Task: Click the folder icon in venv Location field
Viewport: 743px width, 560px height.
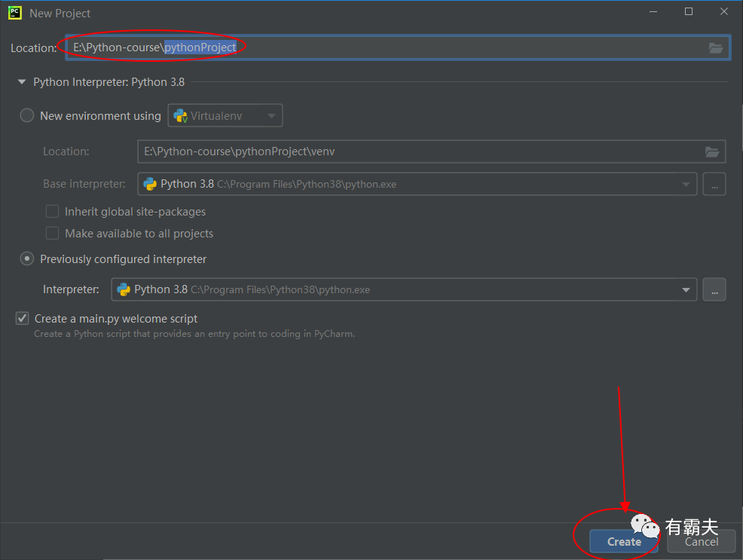Action: [x=711, y=151]
